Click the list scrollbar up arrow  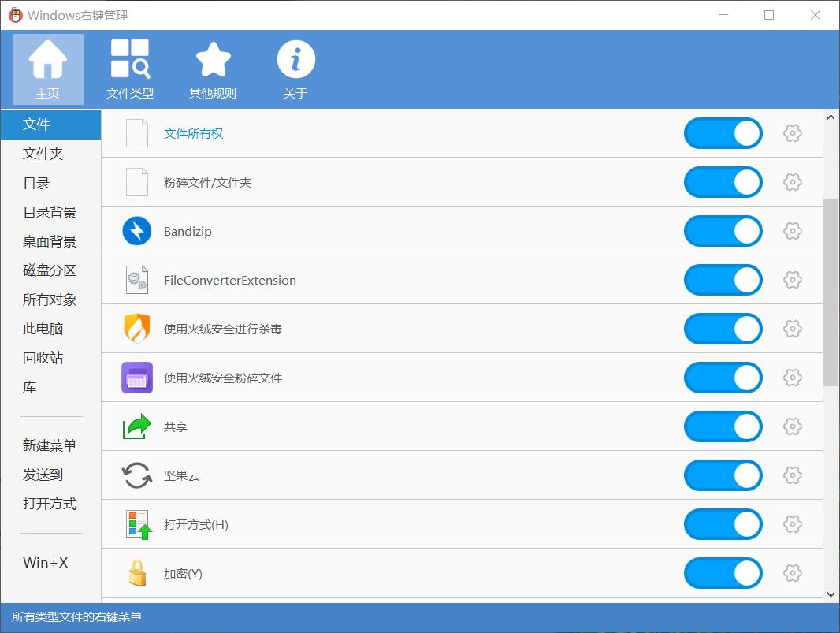(x=831, y=117)
